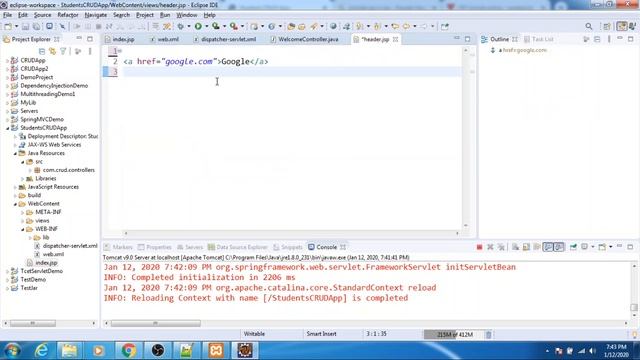Open Internet Explorer from the taskbar
This screenshot has height=360, width=640.
pyautogui.click(x=42, y=350)
